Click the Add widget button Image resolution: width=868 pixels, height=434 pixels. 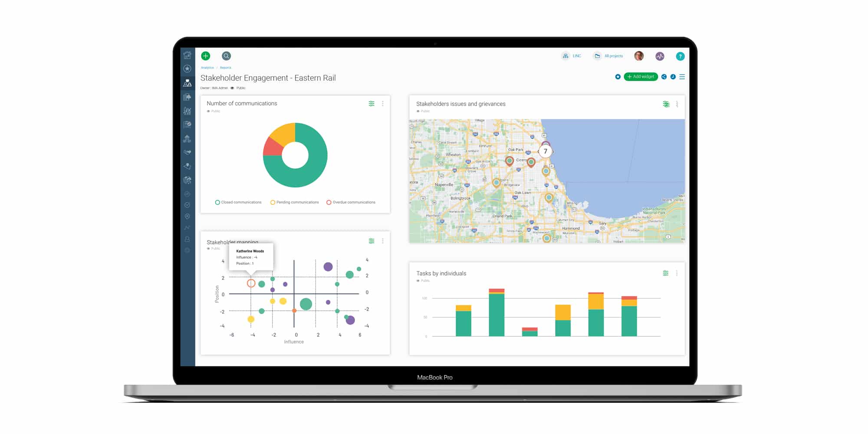[641, 77]
